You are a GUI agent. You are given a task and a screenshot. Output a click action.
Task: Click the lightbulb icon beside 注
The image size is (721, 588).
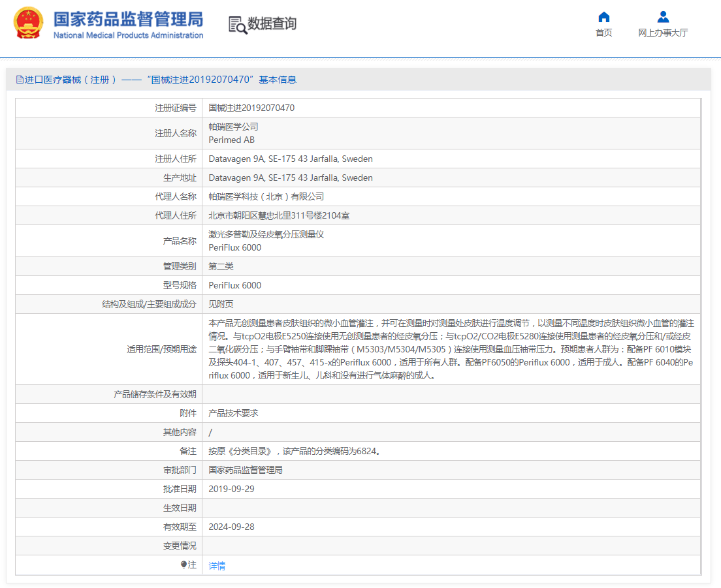coord(184,565)
